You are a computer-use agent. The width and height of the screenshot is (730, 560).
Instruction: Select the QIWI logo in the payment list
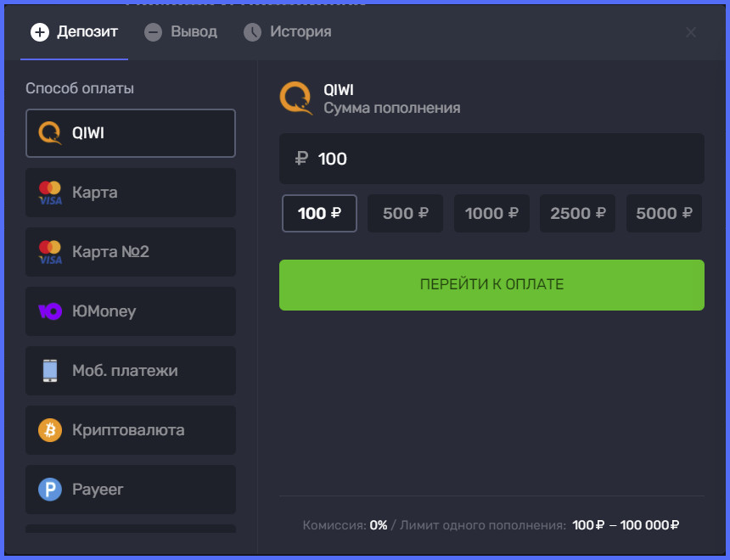(50, 133)
